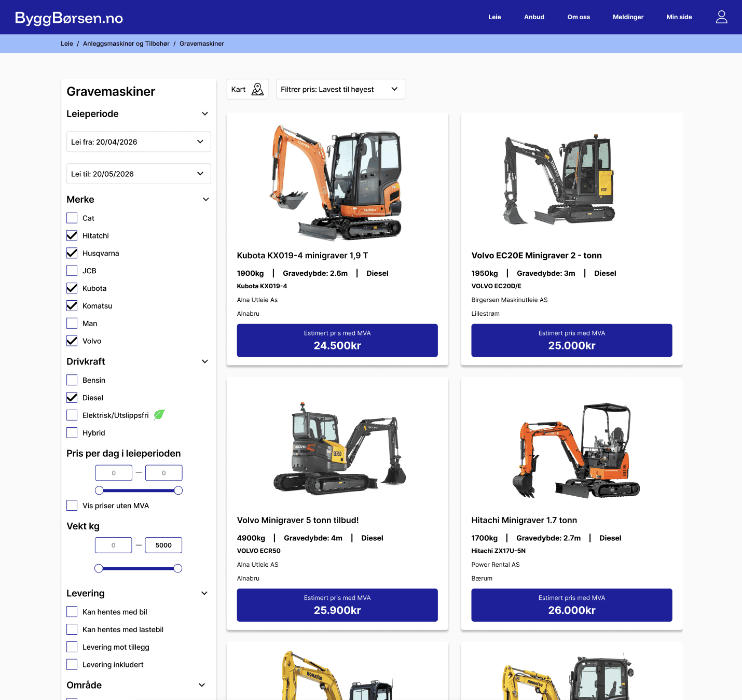The image size is (742, 700).
Task: Click the Power Rental AS text
Action: click(496, 565)
